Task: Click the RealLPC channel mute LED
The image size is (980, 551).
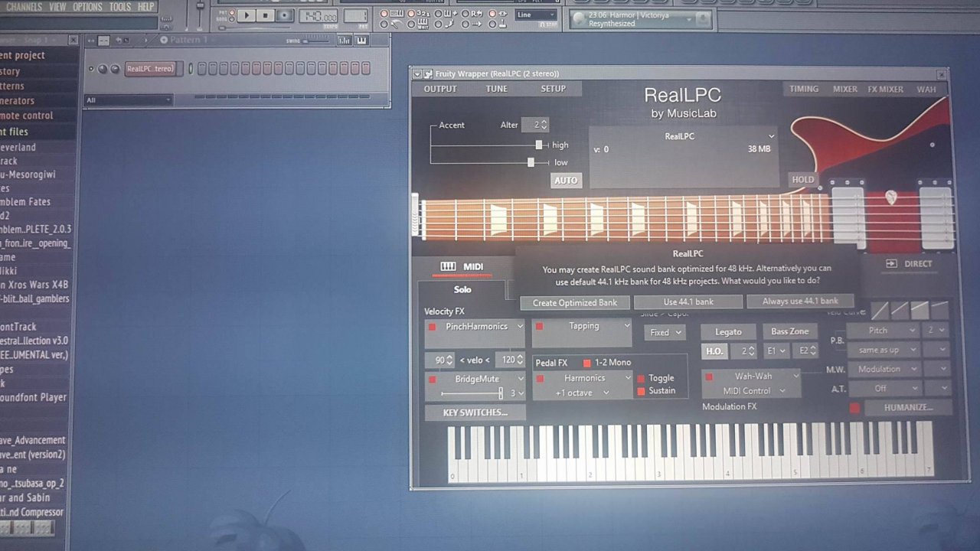Action: pyautogui.click(x=91, y=69)
